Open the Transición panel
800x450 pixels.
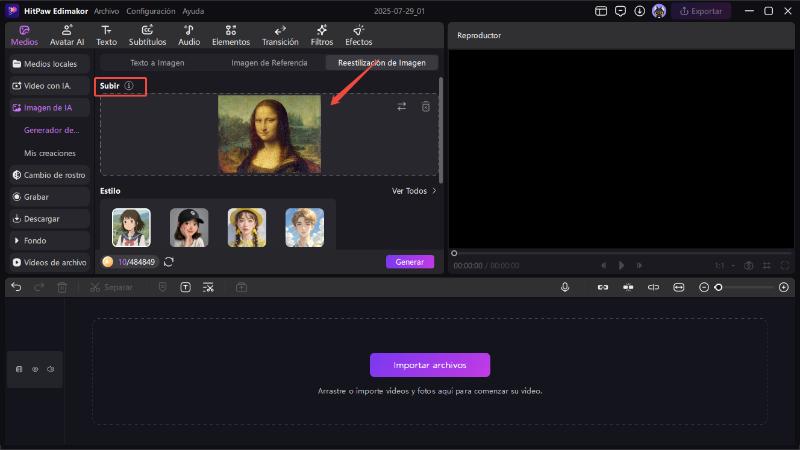(280, 35)
